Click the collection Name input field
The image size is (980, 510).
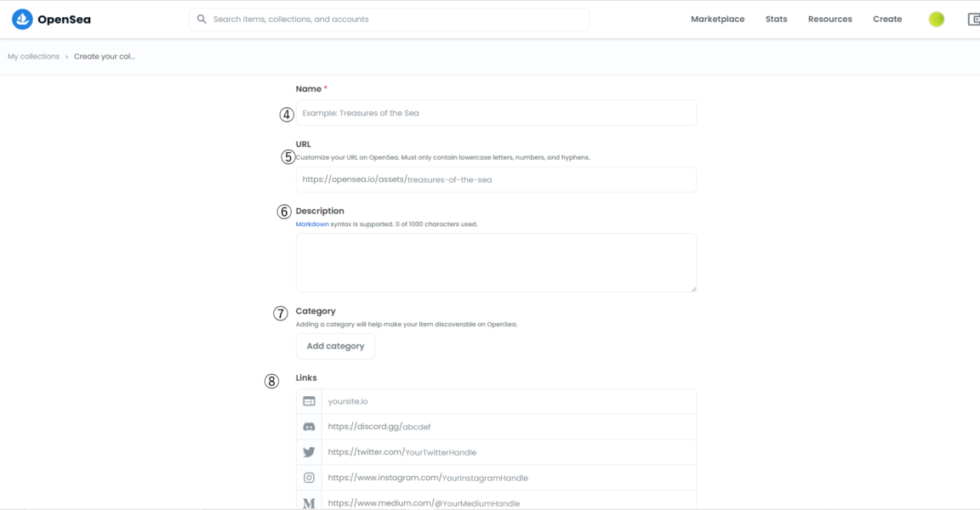click(496, 113)
